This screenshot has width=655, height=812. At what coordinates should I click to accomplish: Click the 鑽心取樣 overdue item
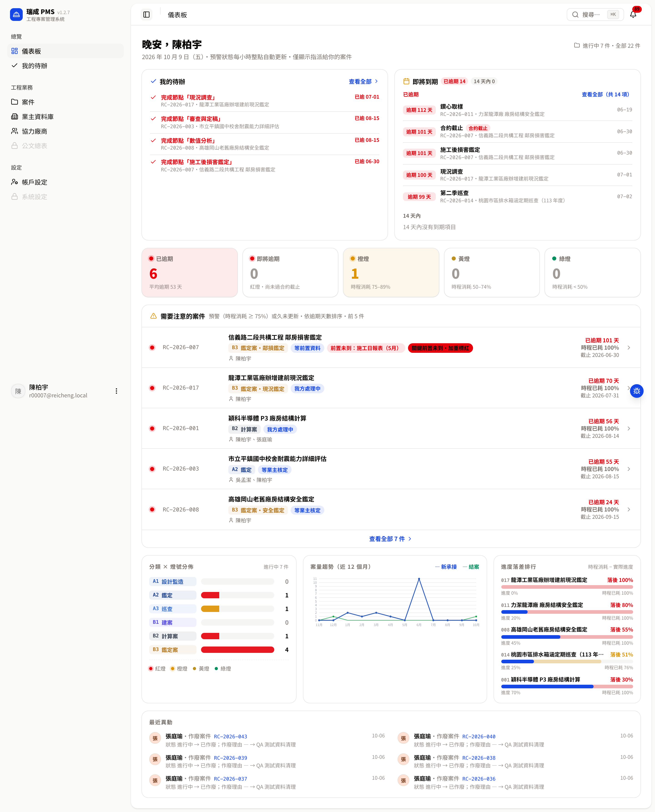(517, 110)
